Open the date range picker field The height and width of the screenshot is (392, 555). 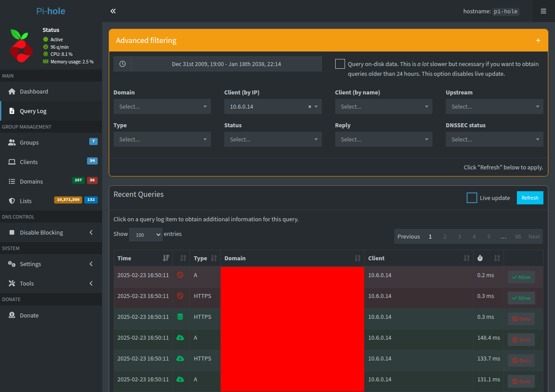pyautogui.click(x=226, y=64)
